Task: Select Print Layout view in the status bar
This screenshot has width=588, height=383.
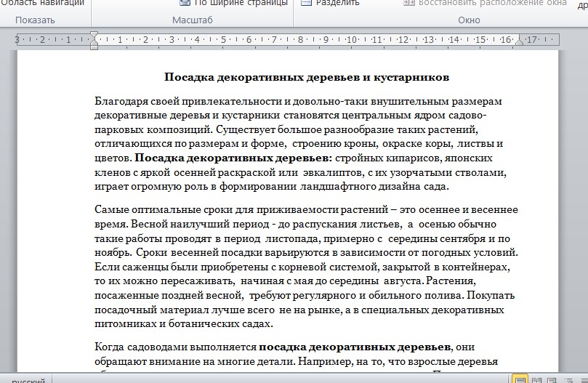Action: point(520,379)
